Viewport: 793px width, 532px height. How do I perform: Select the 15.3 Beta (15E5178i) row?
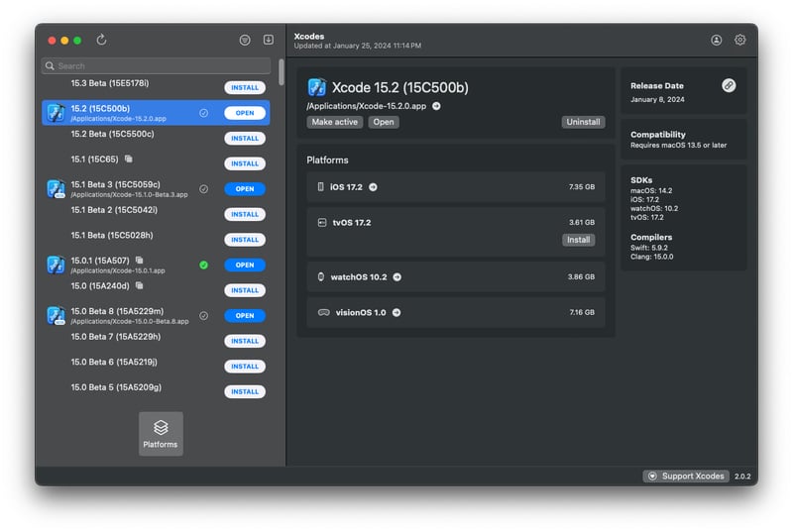pyautogui.click(x=156, y=86)
